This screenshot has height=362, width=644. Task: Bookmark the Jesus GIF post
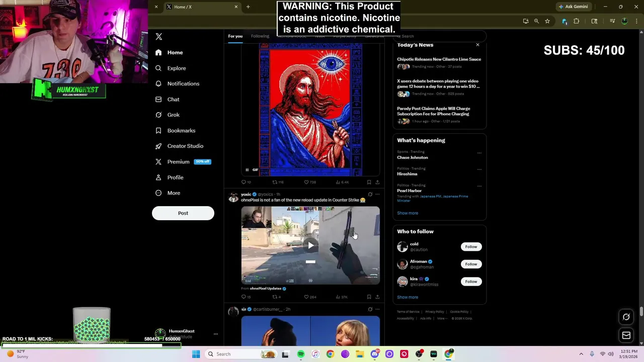369,182
